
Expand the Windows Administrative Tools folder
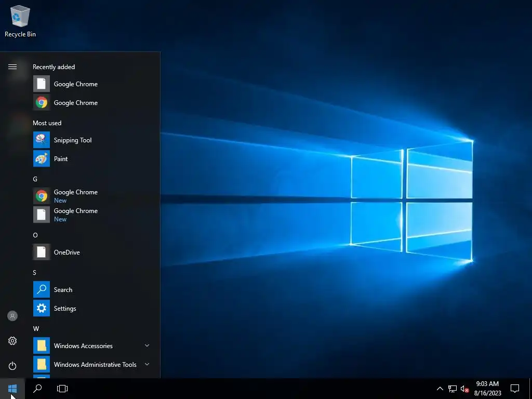(x=91, y=364)
